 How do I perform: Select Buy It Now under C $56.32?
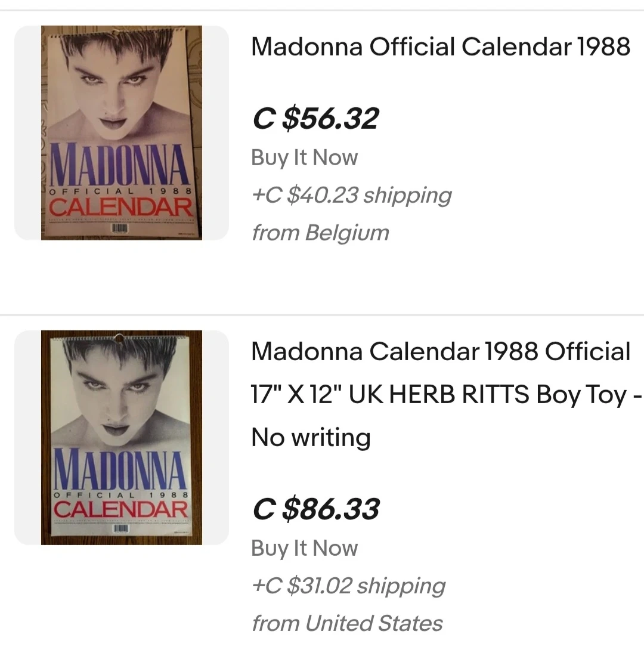[x=304, y=157]
